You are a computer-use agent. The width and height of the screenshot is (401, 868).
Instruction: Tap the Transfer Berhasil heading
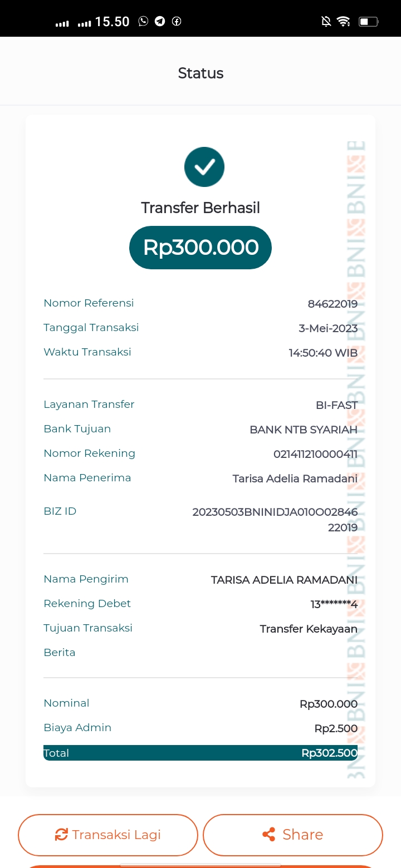pyautogui.click(x=200, y=208)
